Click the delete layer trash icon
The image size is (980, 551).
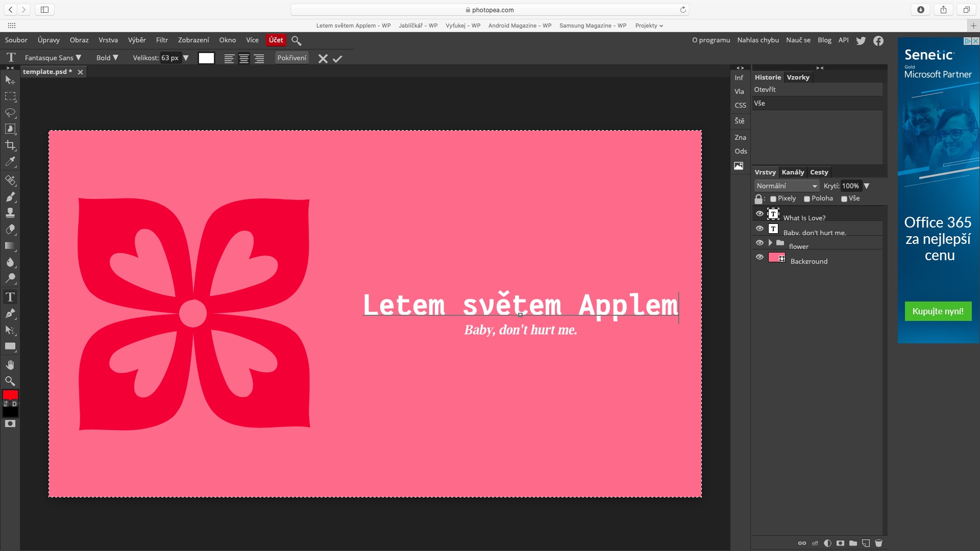[878, 543]
